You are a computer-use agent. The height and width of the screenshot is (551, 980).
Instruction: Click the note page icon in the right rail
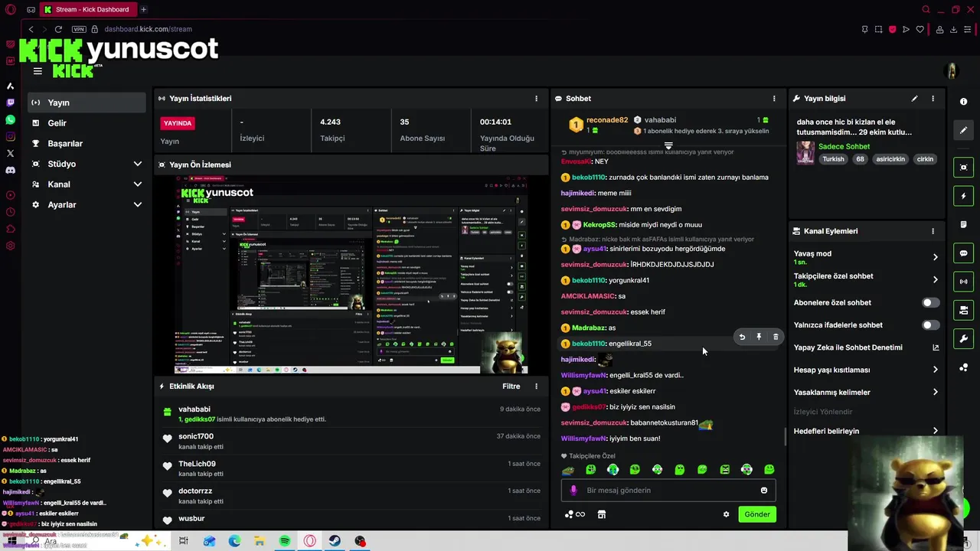click(x=963, y=225)
